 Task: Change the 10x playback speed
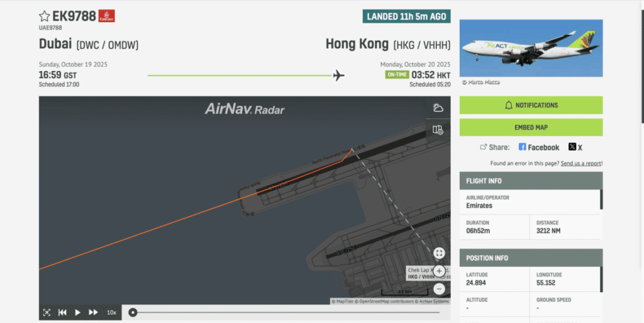coord(111,312)
